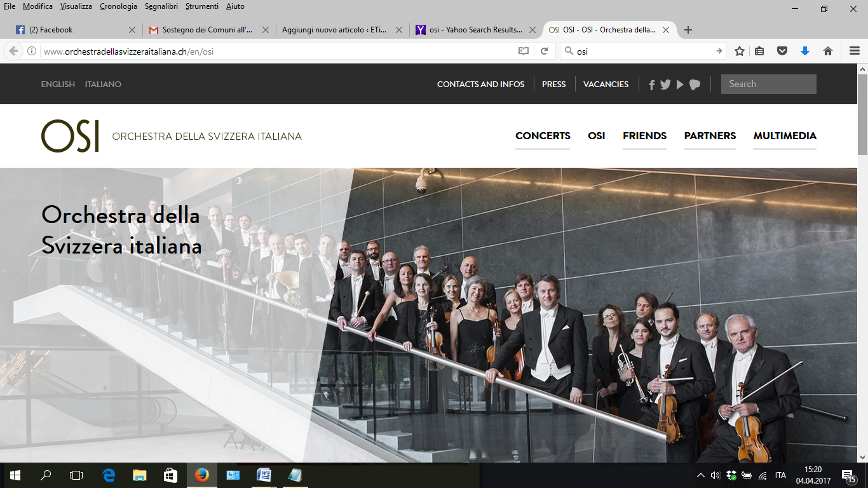Click the speech-bubble icon in header
Image resolution: width=868 pixels, height=488 pixels.
point(695,85)
